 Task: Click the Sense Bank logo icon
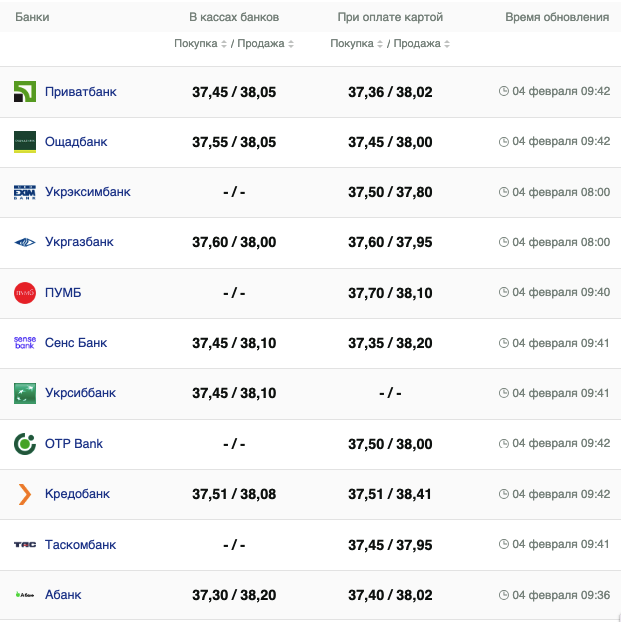(x=25, y=343)
